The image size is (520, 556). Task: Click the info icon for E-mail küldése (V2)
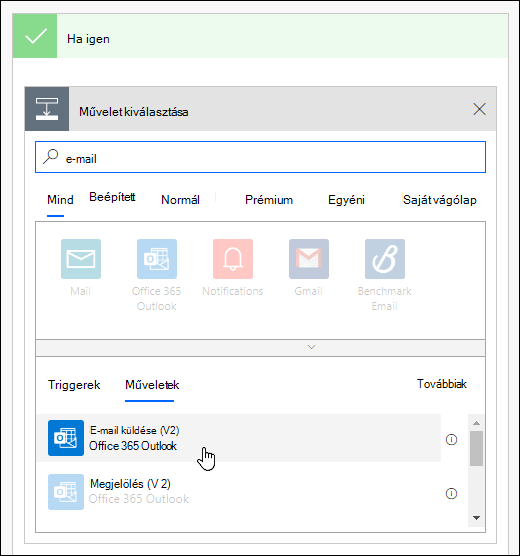(x=451, y=439)
